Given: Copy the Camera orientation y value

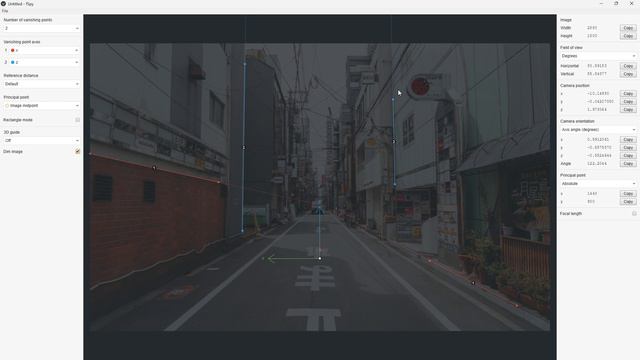Looking at the screenshot, I should 628,147.
